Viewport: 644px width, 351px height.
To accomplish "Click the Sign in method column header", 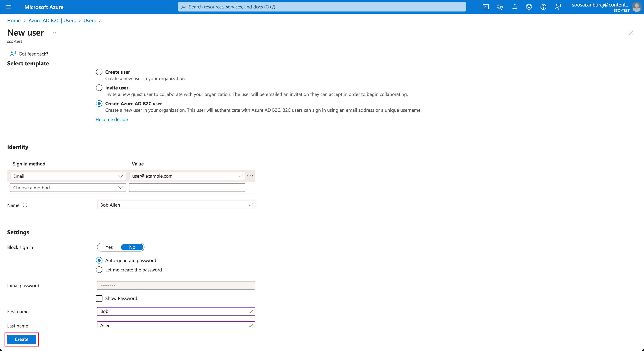I will tap(29, 164).
